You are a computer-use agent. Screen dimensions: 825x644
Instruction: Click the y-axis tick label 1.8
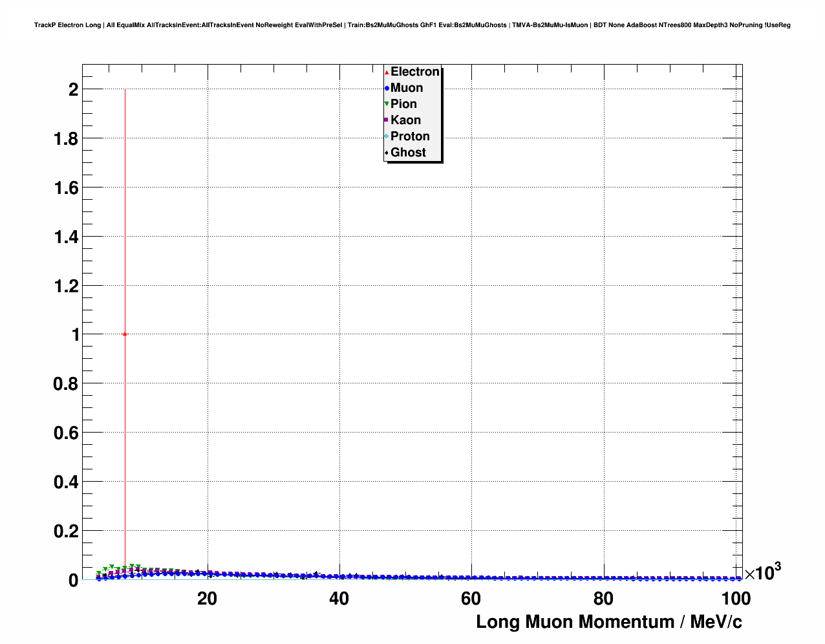click(66, 139)
